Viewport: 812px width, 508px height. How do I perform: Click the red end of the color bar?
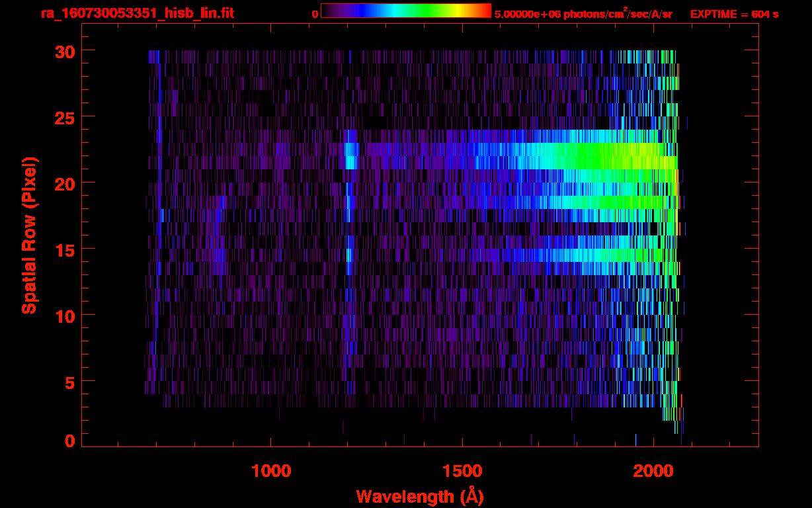click(x=485, y=11)
